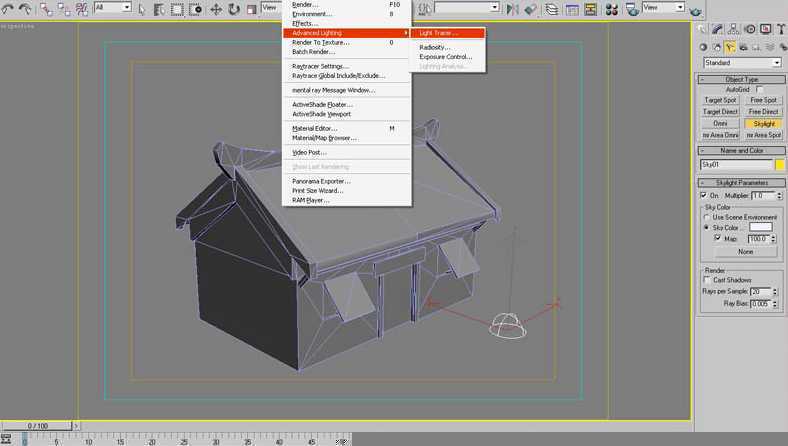Open the Select by Name tool
788x446 pixels.
pyautogui.click(x=159, y=9)
